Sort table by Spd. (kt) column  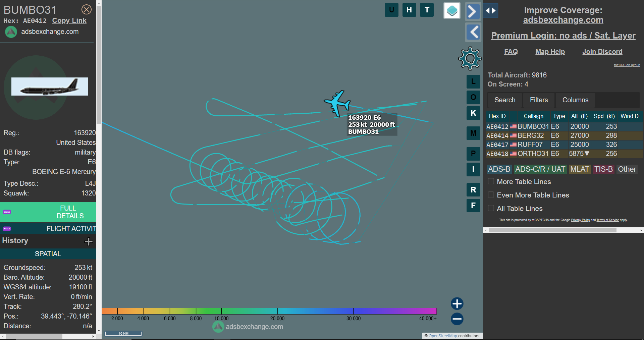coord(604,116)
